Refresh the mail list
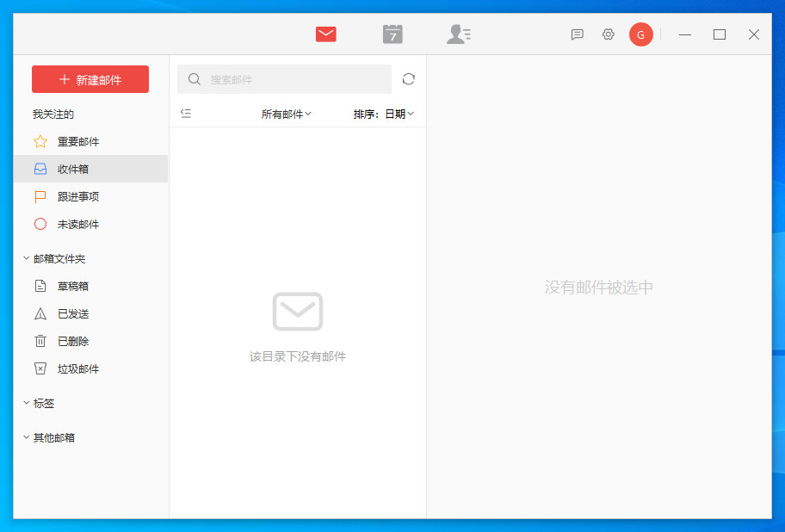Screen dimensions: 785x532 pos(409,79)
